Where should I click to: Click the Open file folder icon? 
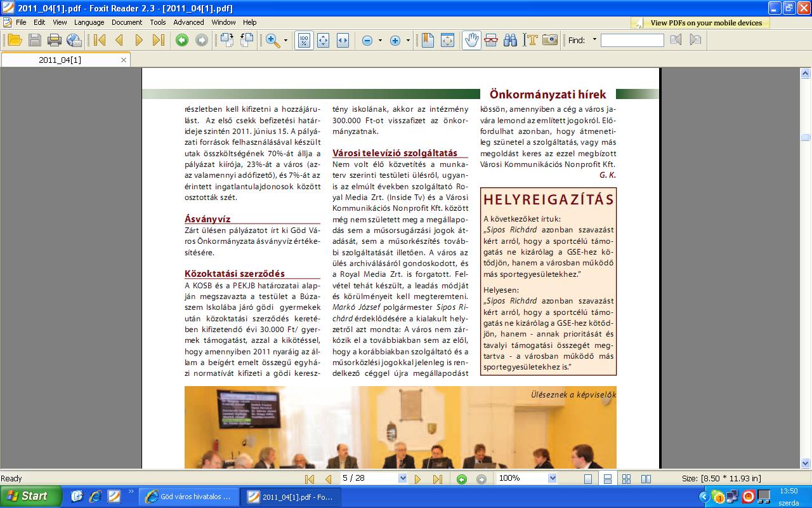(x=15, y=41)
